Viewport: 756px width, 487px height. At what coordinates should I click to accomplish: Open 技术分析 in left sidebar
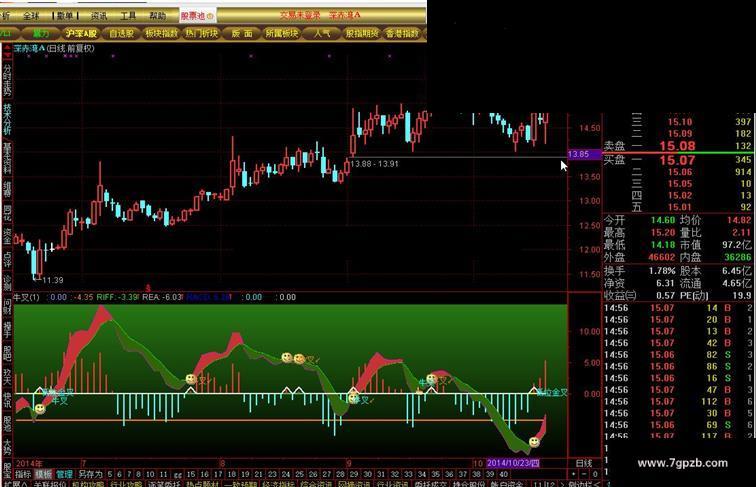7,119
